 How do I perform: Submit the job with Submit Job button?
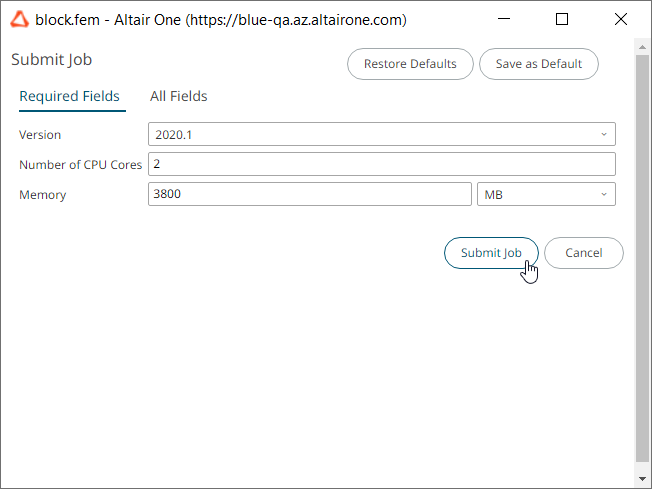[x=490, y=253]
